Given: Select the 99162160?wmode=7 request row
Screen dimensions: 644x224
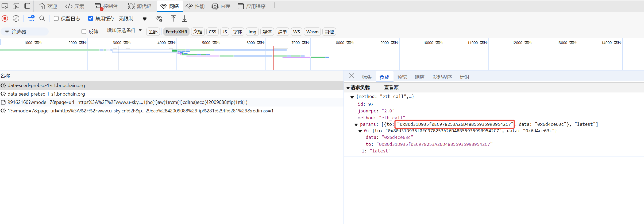Looking at the screenshot, I should (x=172, y=102).
